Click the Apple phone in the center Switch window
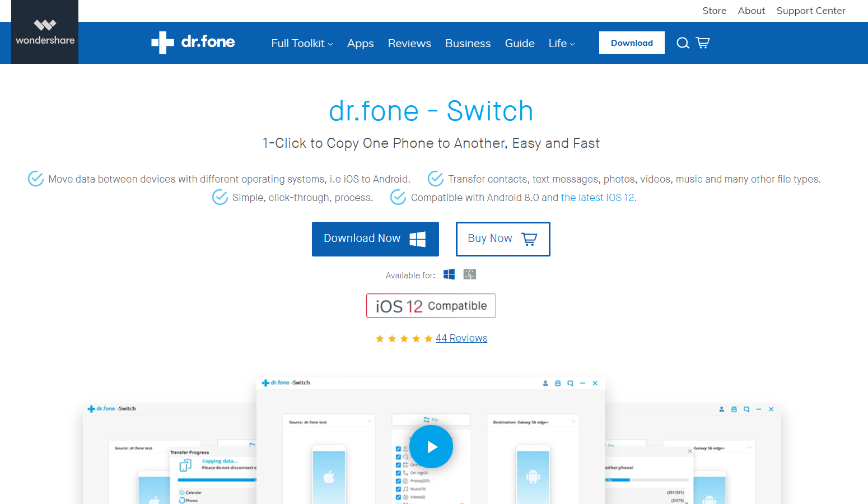Viewport: 868px width, 504px height. (329, 474)
